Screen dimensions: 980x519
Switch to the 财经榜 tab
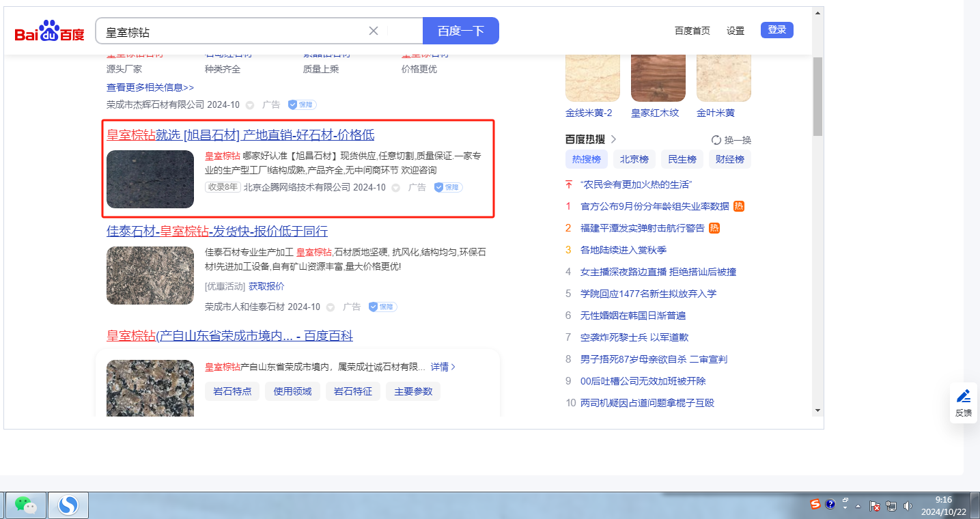click(730, 160)
